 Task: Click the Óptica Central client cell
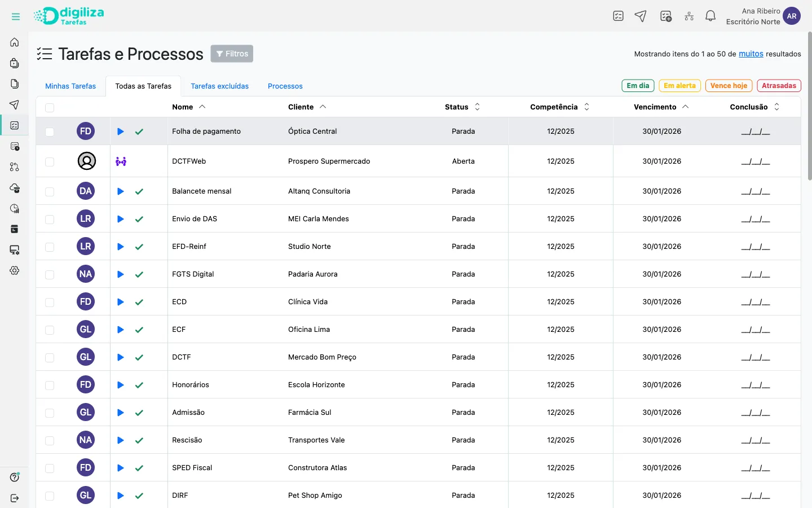(312, 132)
